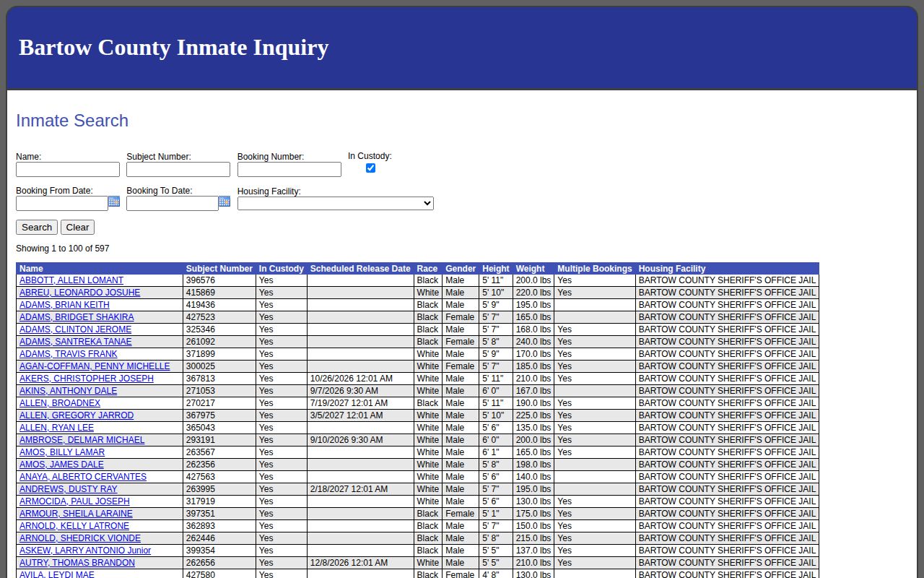Uncheck the In Custody checkbox

(x=370, y=168)
